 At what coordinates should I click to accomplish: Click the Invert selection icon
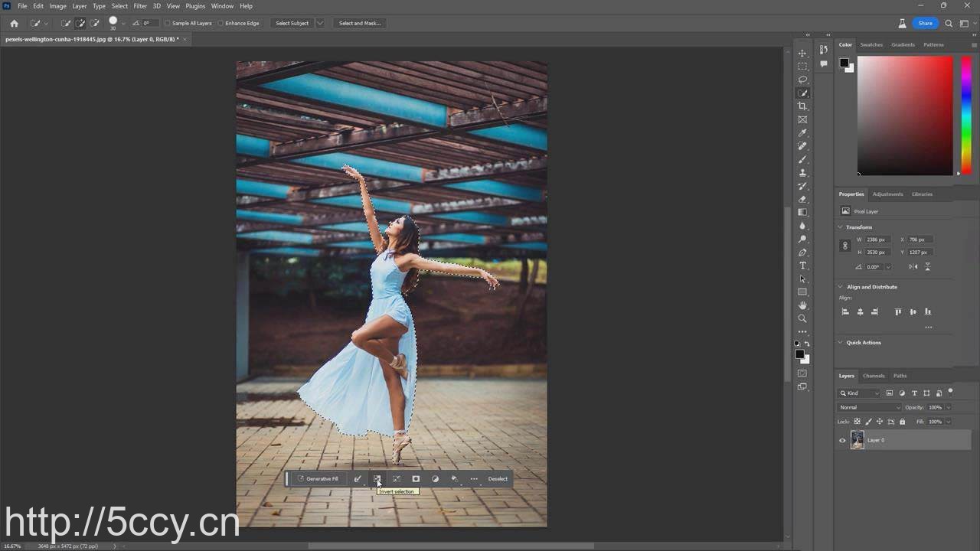tap(377, 479)
